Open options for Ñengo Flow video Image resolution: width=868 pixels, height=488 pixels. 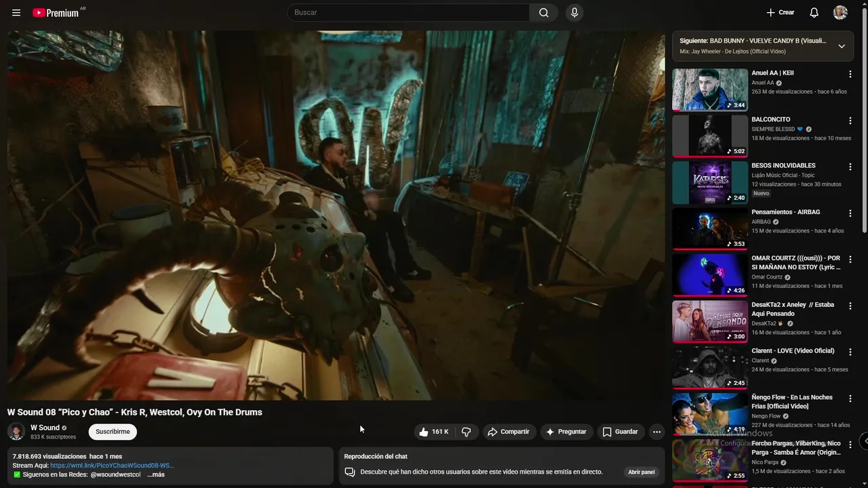pyautogui.click(x=850, y=399)
